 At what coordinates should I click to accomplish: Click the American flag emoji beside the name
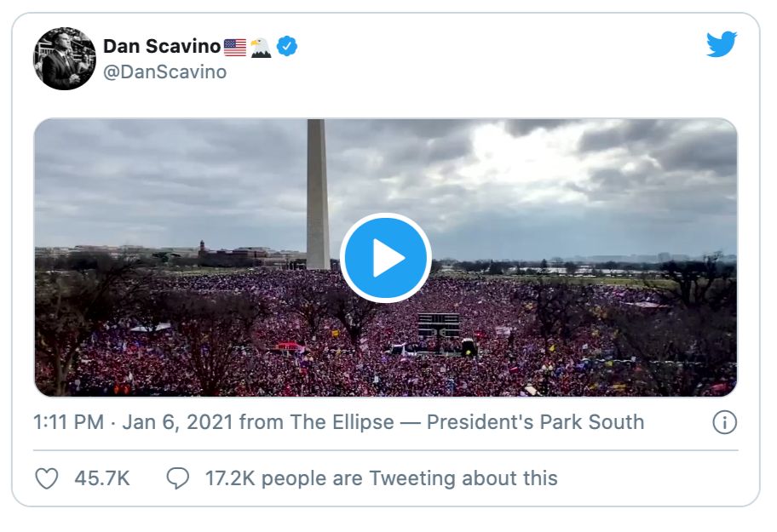(x=235, y=47)
